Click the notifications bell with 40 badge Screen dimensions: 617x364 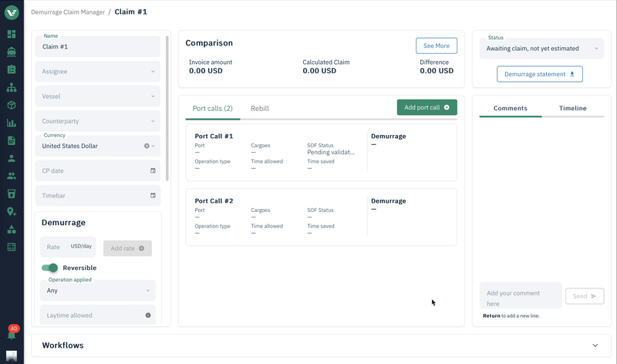tap(12, 334)
